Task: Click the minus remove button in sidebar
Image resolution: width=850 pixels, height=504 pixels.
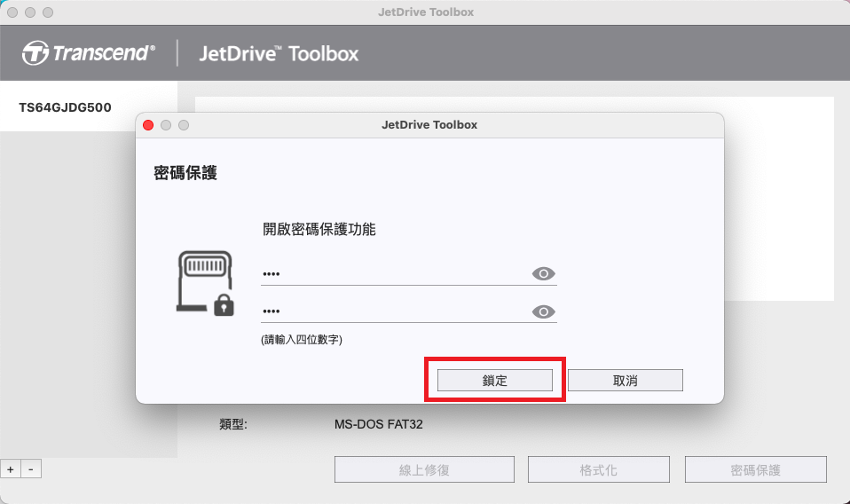Action: coord(31,469)
